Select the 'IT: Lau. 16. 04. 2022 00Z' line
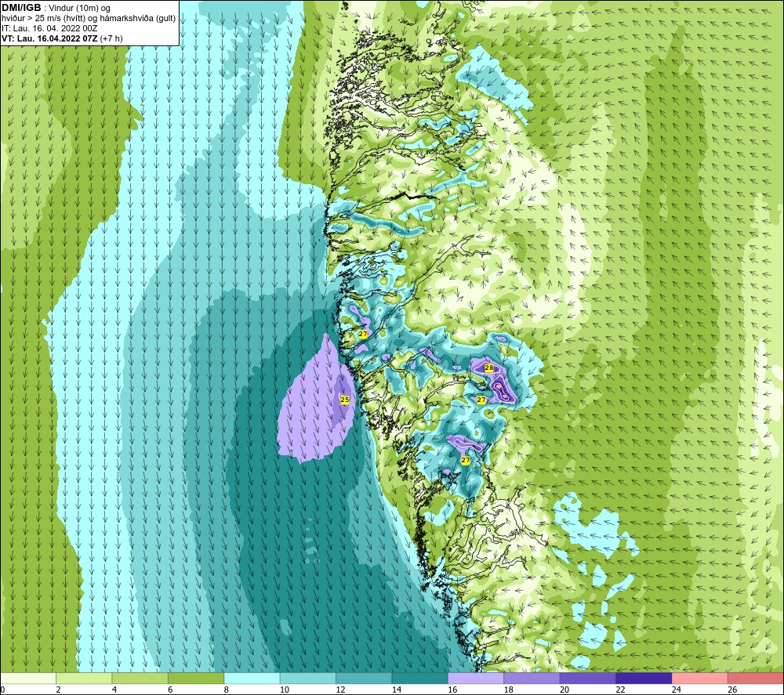 (x=49, y=28)
